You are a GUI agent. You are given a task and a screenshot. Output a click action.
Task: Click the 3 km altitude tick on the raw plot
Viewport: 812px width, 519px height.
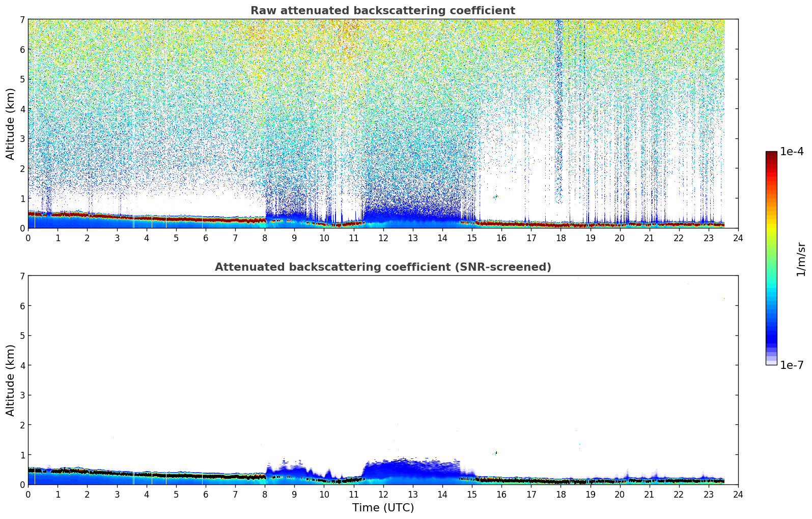click(x=22, y=138)
